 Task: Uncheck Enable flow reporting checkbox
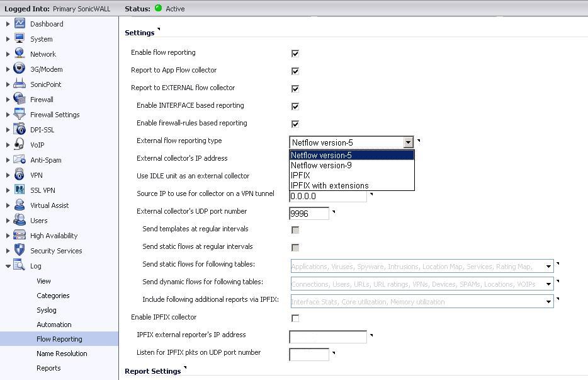[x=295, y=54]
